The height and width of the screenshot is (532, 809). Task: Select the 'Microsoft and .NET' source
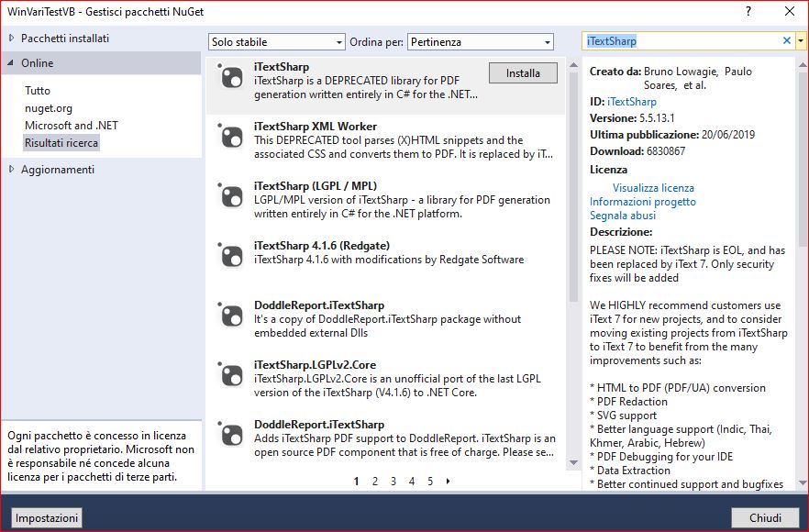point(72,126)
